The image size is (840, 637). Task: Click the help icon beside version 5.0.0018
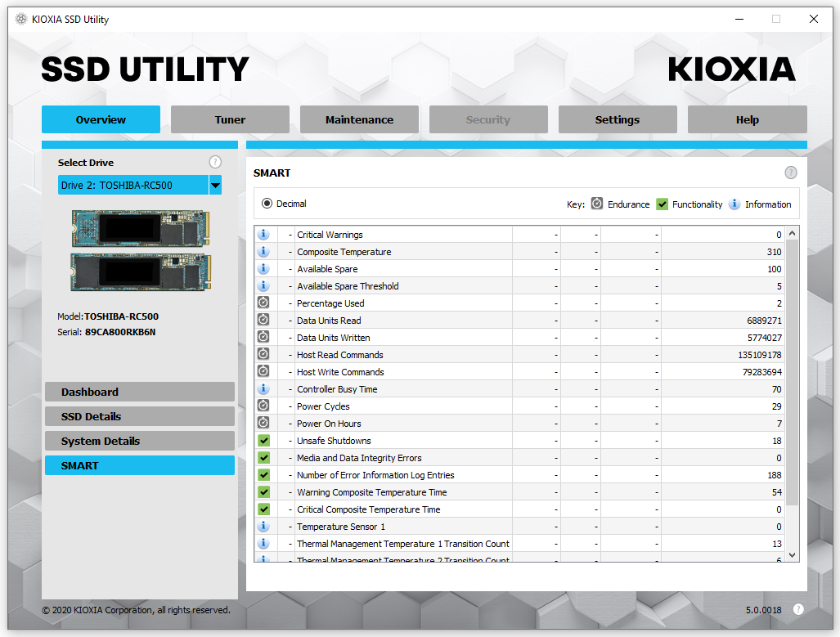pos(798,609)
